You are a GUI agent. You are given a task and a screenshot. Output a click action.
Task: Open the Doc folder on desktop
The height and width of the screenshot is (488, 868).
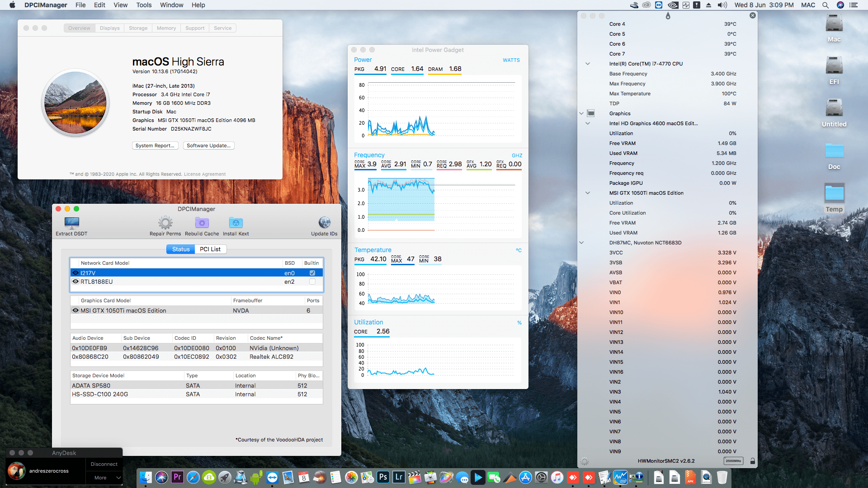click(x=834, y=156)
